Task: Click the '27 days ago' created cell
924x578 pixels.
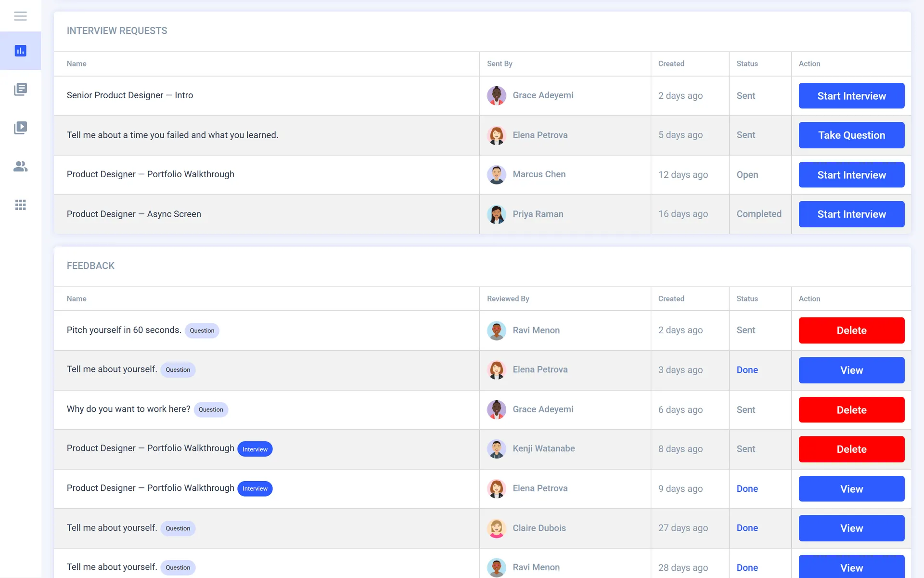Action: coord(683,528)
